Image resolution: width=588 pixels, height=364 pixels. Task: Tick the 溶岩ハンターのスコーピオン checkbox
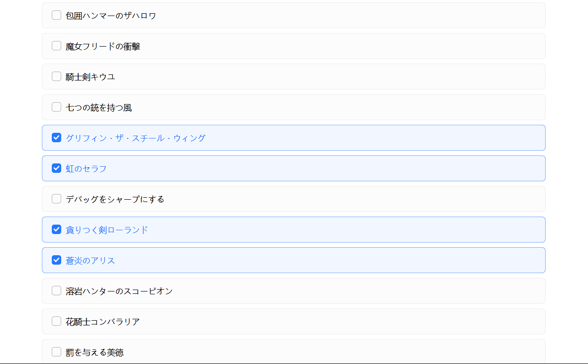pyautogui.click(x=56, y=291)
